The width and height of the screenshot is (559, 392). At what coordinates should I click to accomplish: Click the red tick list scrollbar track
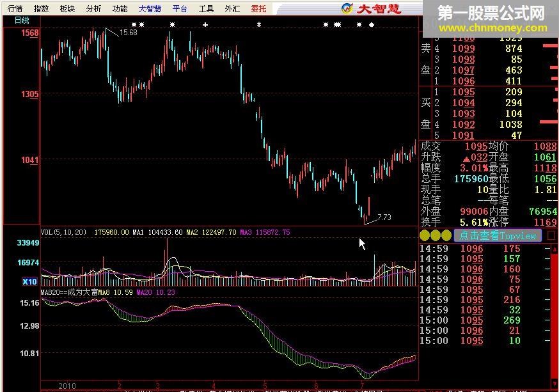(555, 317)
